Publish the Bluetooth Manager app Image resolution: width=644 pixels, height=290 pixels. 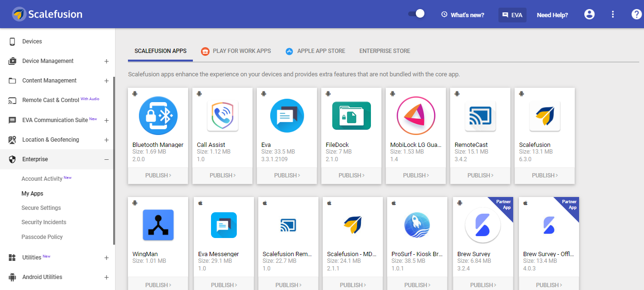click(158, 176)
